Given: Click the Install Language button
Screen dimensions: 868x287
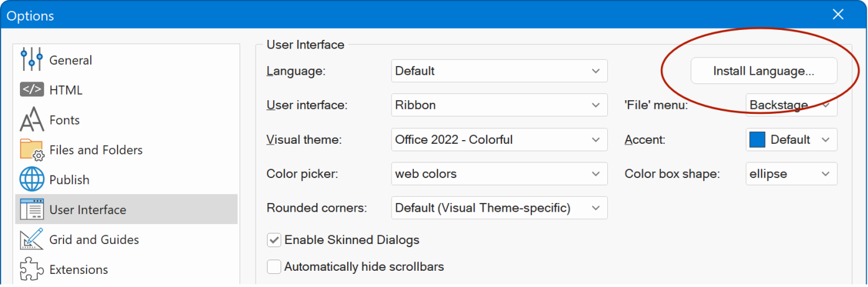Looking at the screenshot, I should 763,71.
